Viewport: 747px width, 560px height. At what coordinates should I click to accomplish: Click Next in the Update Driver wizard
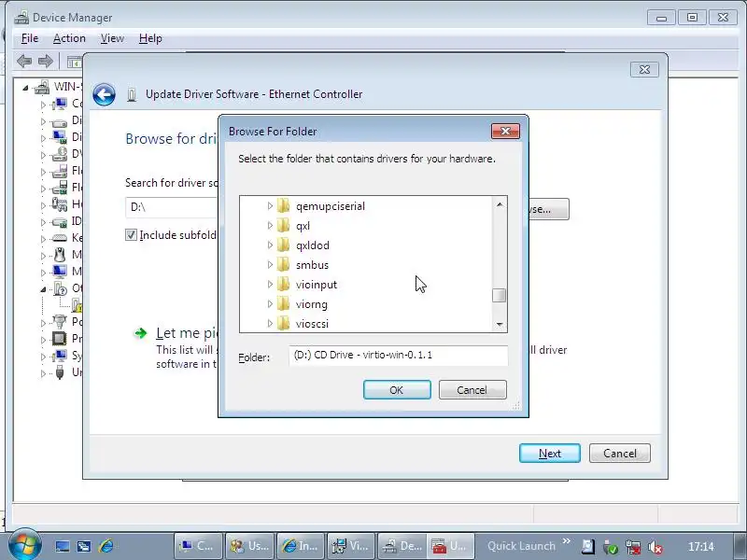click(x=550, y=454)
